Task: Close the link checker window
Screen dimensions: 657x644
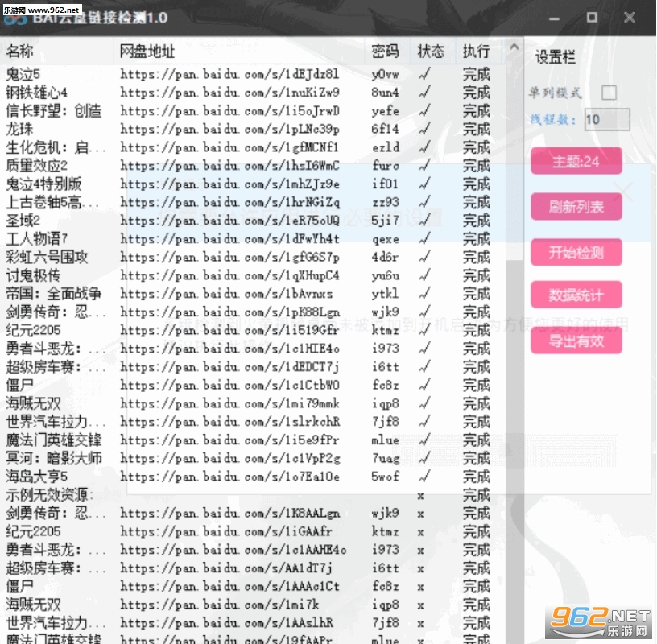Action: click(x=630, y=17)
